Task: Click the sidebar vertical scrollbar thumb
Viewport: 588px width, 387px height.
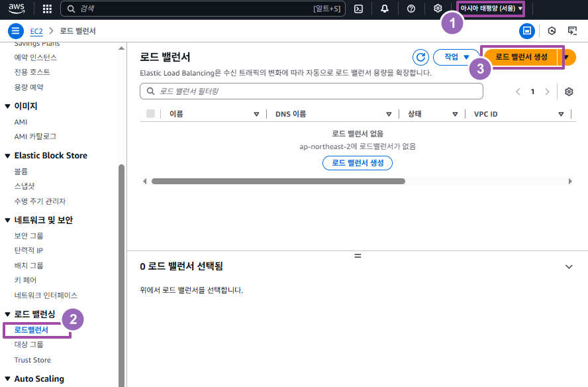Action: (121, 276)
